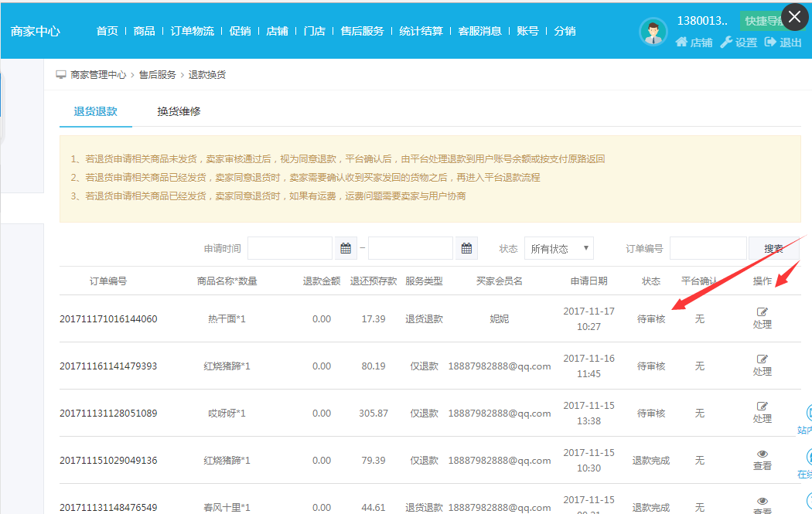This screenshot has height=514, width=812.
Task: Click 商家管理中心 breadcrumb link
Action: (x=98, y=75)
